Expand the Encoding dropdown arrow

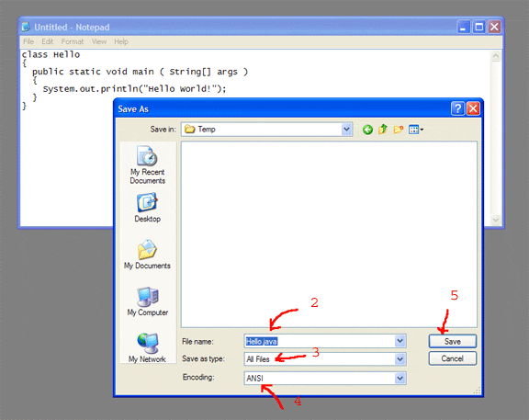click(400, 378)
